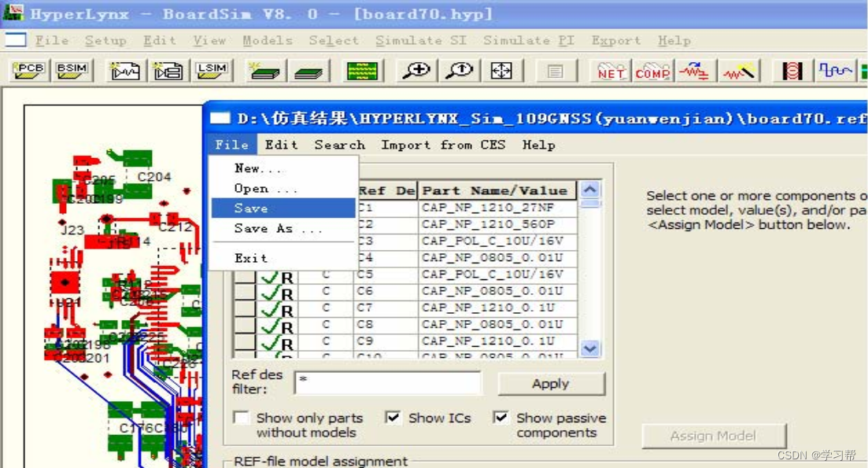This screenshot has height=468, width=868.
Task: Click in the Ref des filter field
Action: pyautogui.click(x=387, y=383)
